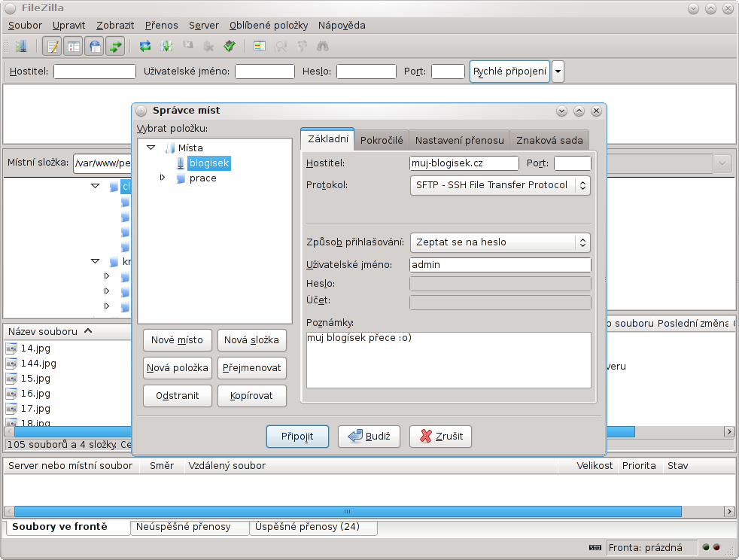Image resolution: width=739 pixels, height=560 pixels.
Task: Click binoculars file search icon
Action: 322,46
